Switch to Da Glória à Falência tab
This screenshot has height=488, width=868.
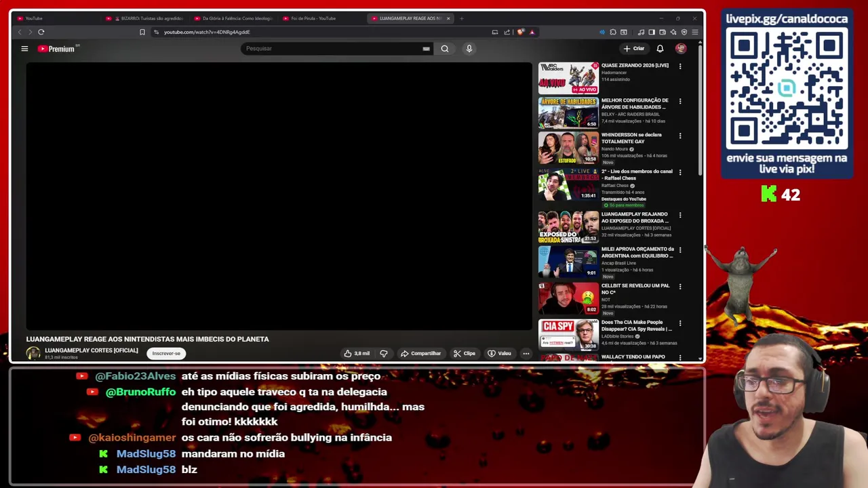click(x=233, y=18)
